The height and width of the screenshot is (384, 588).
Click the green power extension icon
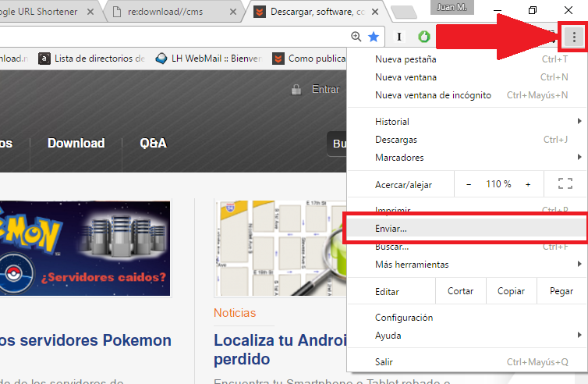424,37
